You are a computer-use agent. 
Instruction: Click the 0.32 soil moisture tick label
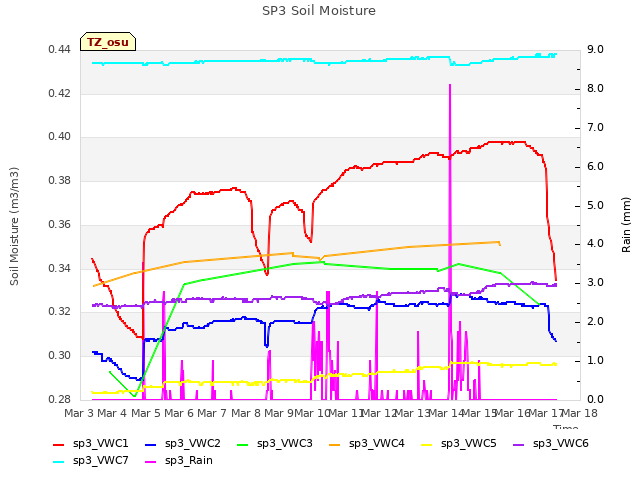[60, 312]
